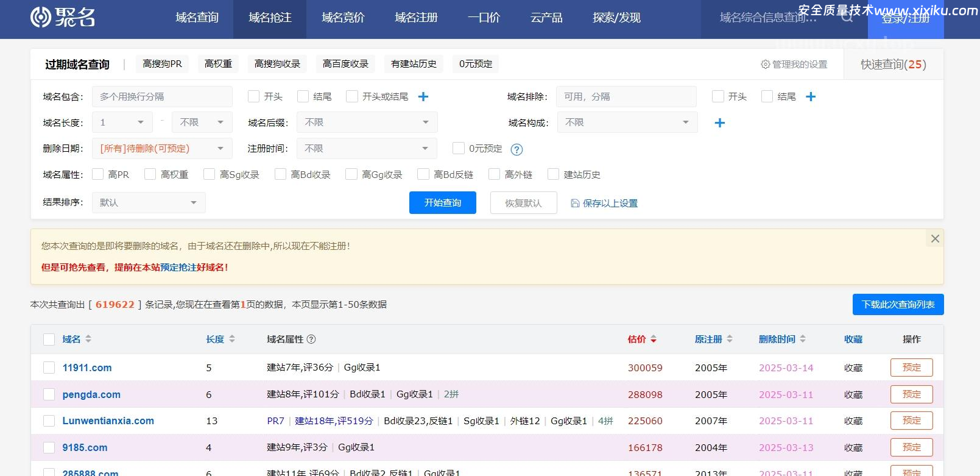Open the 域名长度 minimum dropdown
The height and width of the screenshot is (476, 980).
122,123
